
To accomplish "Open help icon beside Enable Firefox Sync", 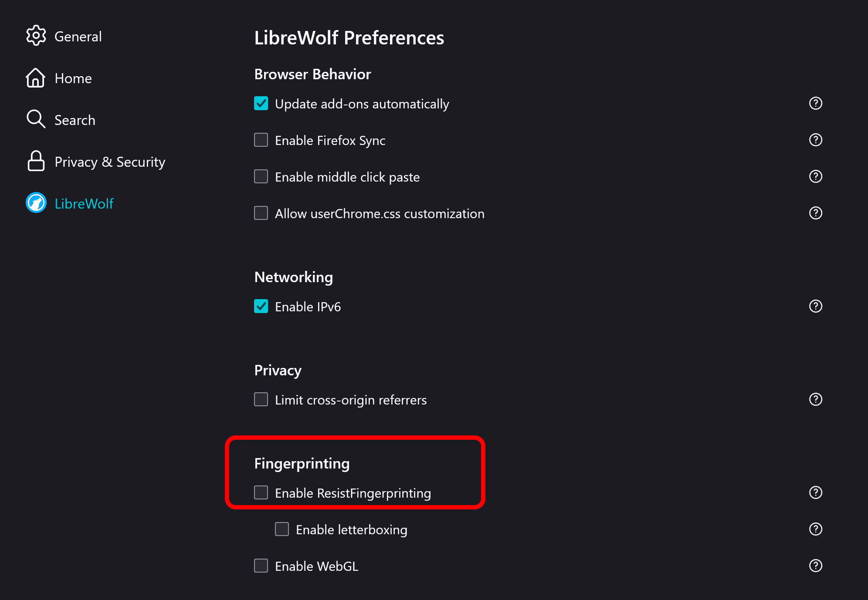I will pos(815,140).
